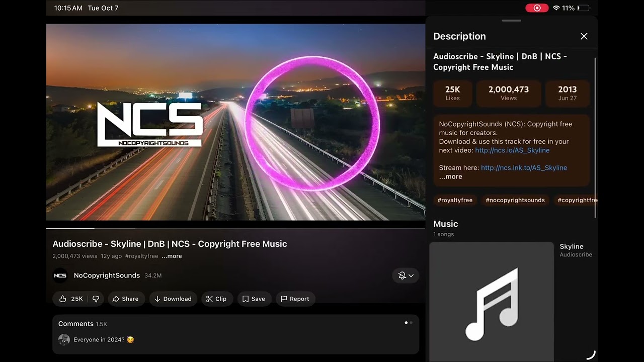Open the 'Everyone in 2024?' comment
Viewport: 644px width, 362px height.
104,340
